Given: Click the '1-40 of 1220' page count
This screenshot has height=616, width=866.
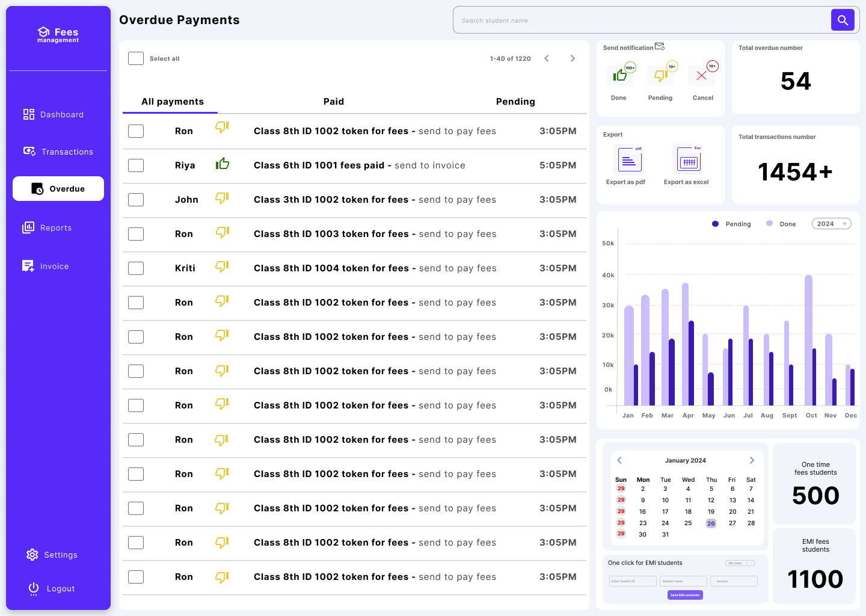Looking at the screenshot, I should tap(511, 58).
